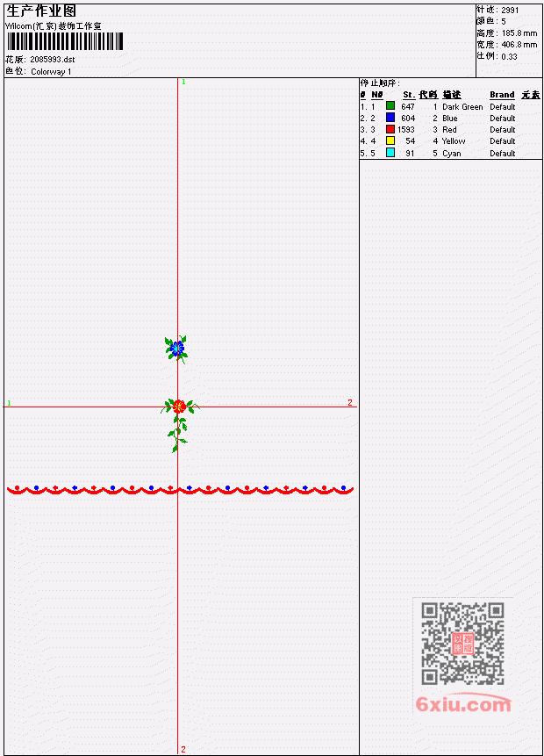544x756 pixels.
Task: Click the "停止顺序" stop sequence heading
Action: [x=380, y=83]
